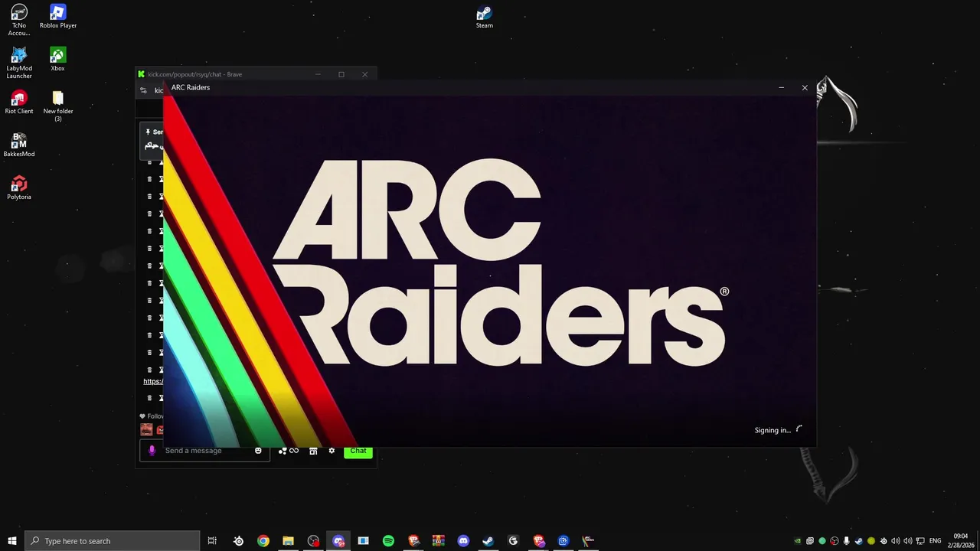This screenshot has height=551, width=980.
Task: Click the NVIDIA tray icon
Action: pyautogui.click(x=798, y=541)
